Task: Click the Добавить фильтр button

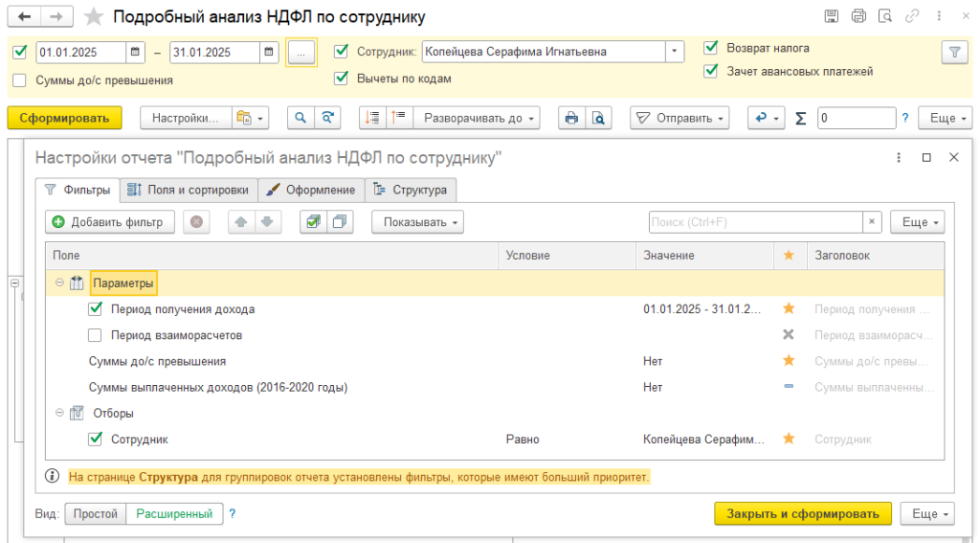Action: (x=109, y=222)
